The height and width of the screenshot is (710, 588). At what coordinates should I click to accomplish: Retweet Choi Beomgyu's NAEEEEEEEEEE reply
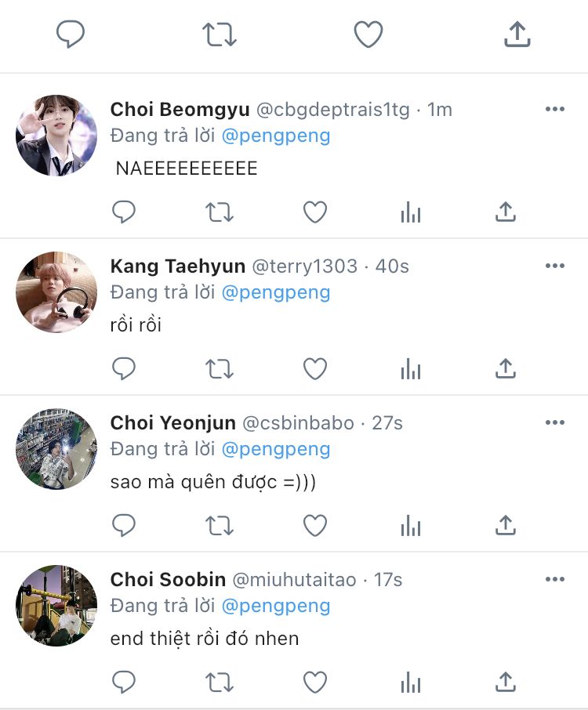tap(219, 212)
